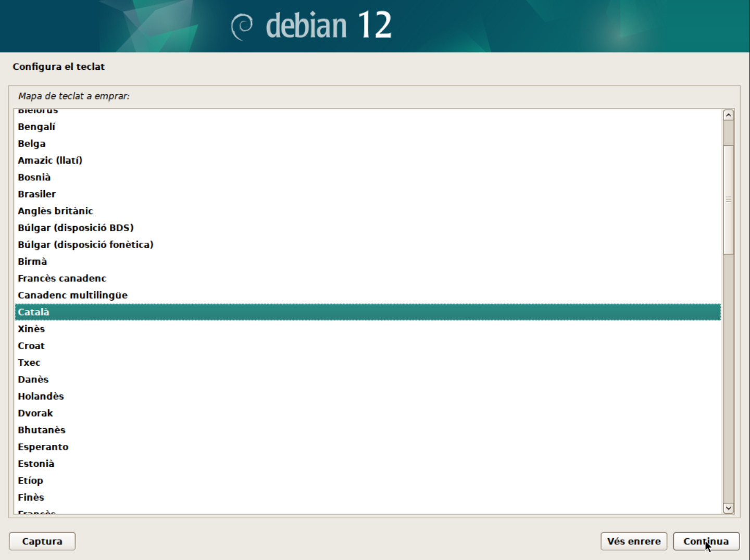
Task: Select Bengalí keyboard layout
Action: coord(368,127)
